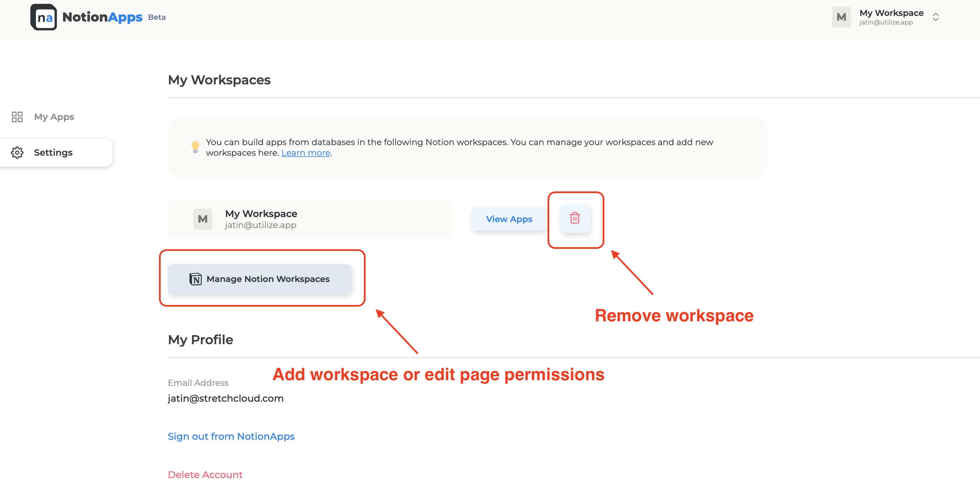Click the NotionApps logo icon

(x=43, y=17)
